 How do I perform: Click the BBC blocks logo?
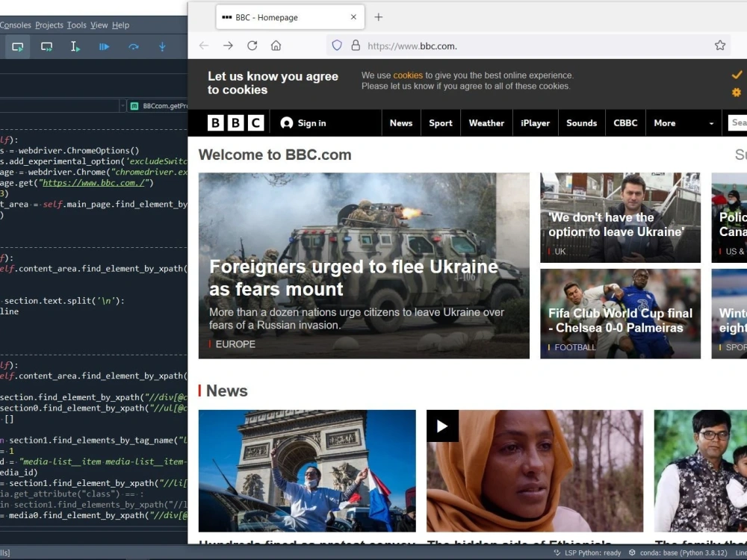pyautogui.click(x=235, y=123)
